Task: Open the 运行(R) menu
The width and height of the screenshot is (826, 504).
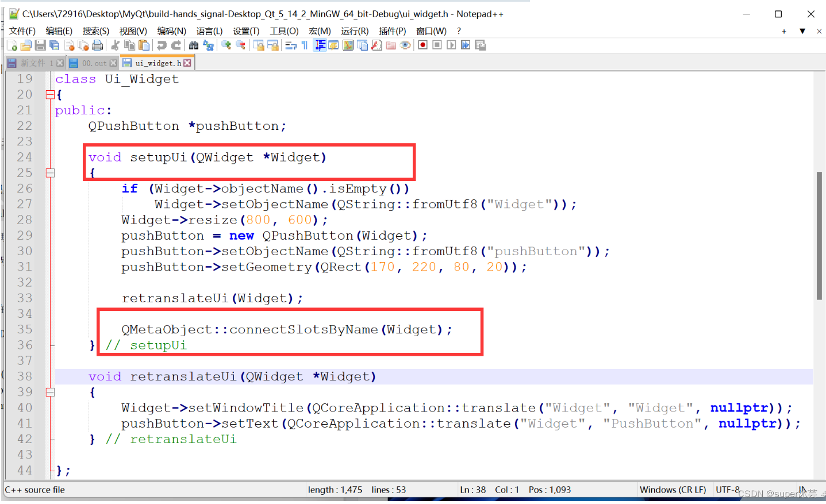Action: click(354, 31)
